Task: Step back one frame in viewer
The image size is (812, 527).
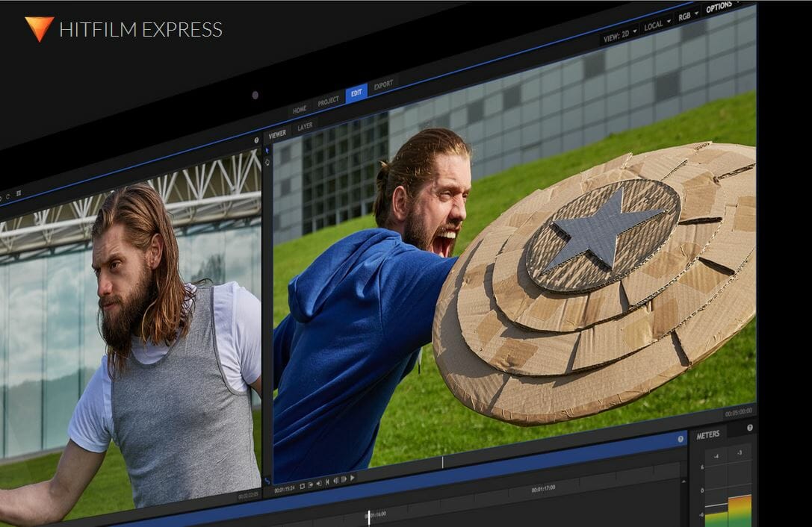Action: (336, 481)
